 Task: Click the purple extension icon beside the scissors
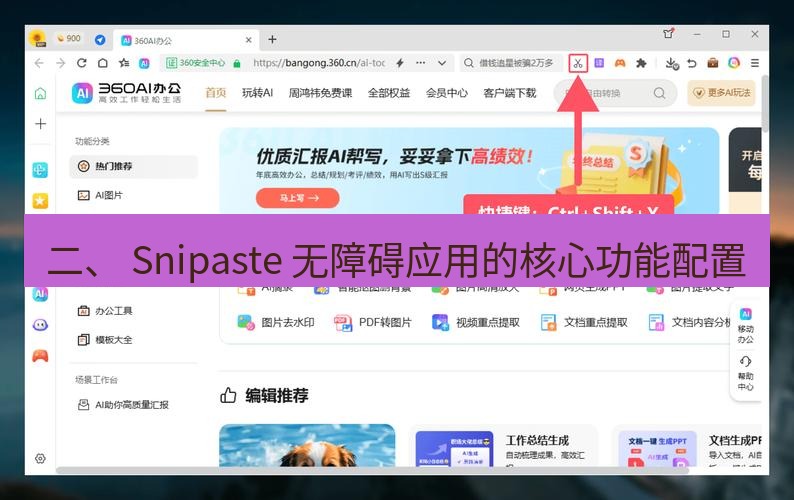(599, 63)
